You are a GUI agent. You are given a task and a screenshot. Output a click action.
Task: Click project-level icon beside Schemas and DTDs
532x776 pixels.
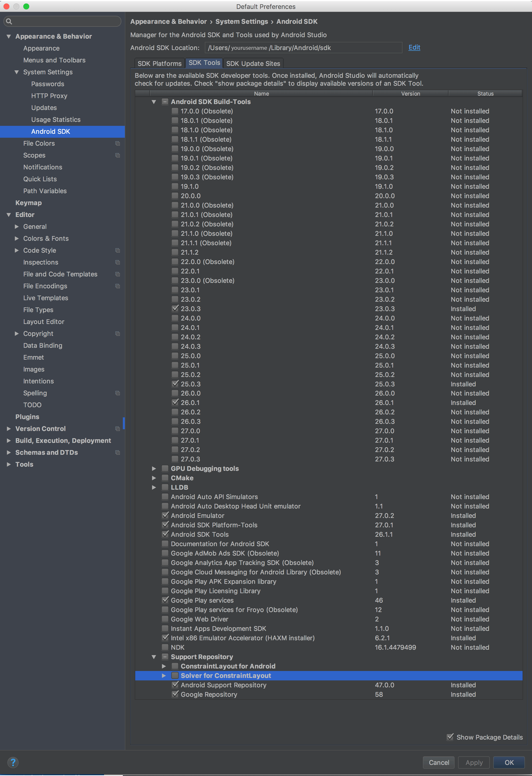[118, 453]
